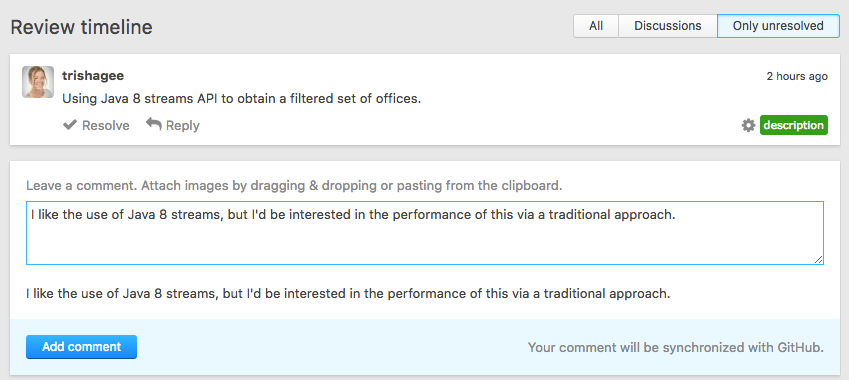Click the 'Leave a comment' hint text
849x380 pixels.
click(x=295, y=186)
